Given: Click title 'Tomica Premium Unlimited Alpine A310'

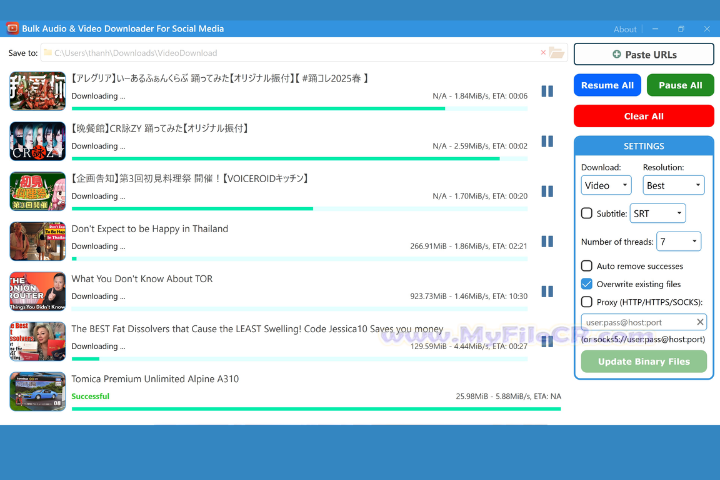Looking at the screenshot, I should (155, 379).
